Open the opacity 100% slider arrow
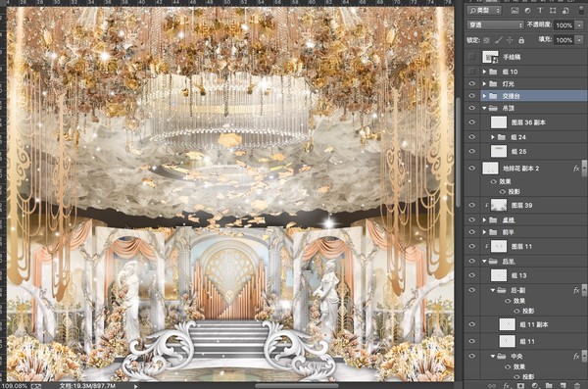Image resolution: width=588 pixels, height=389 pixels. click(579, 25)
